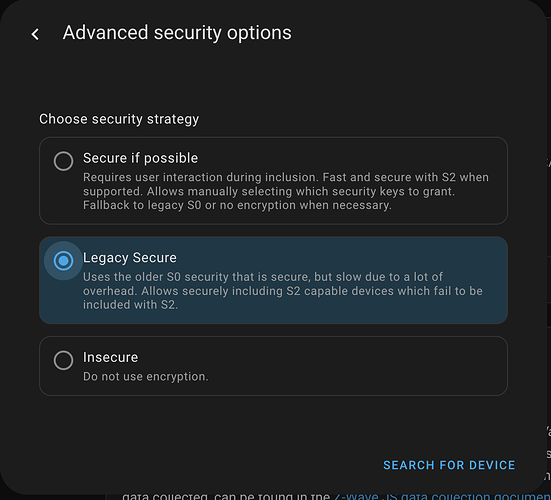Click the Choose security strategy label
551x500 pixels.
pyautogui.click(x=119, y=119)
